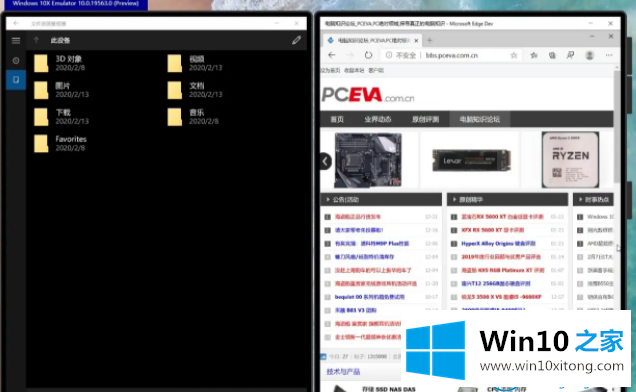Open the 音乐 folder
The height and width of the screenshot is (392, 636).
(x=193, y=117)
